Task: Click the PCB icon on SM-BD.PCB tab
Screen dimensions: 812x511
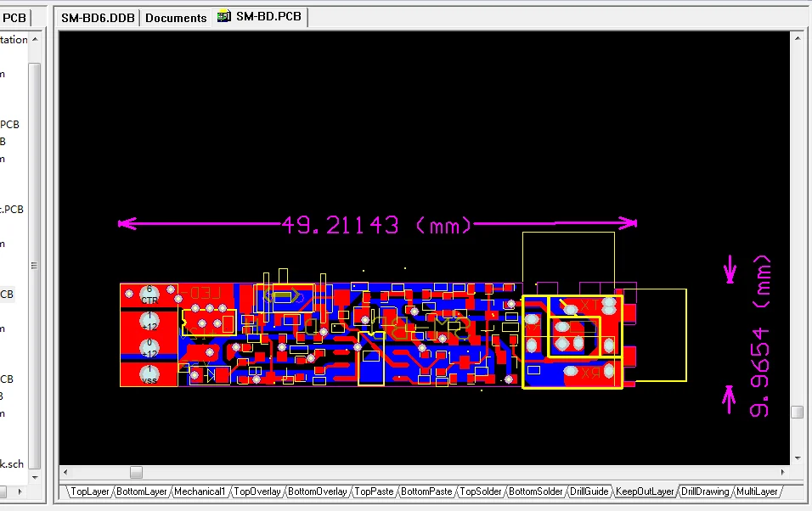Action: point(223,16)
